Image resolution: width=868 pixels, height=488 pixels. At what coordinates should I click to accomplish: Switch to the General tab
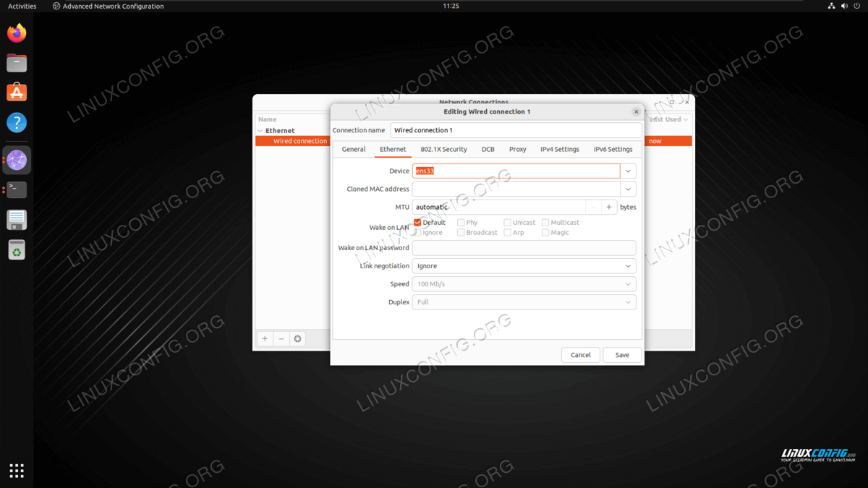click(354, 150)
